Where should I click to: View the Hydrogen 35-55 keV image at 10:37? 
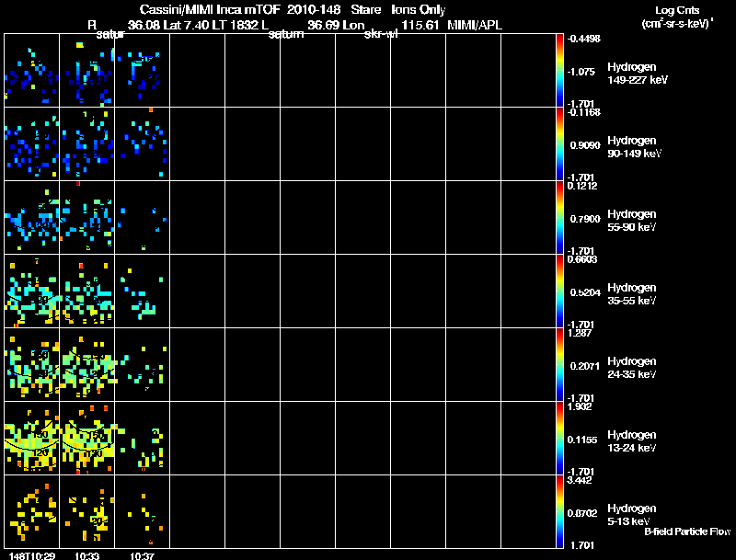tap(143, 291)
